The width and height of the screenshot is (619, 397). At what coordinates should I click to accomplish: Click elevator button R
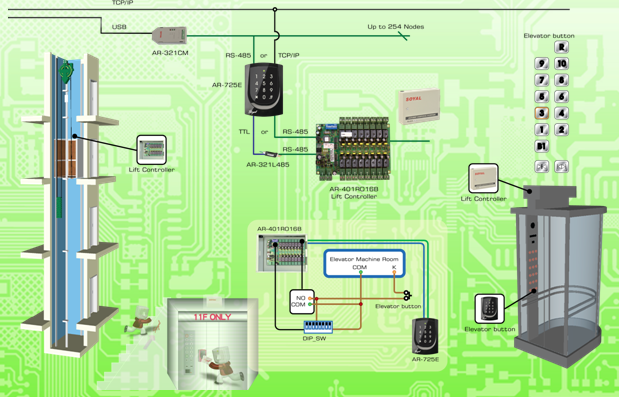point(561,47)
